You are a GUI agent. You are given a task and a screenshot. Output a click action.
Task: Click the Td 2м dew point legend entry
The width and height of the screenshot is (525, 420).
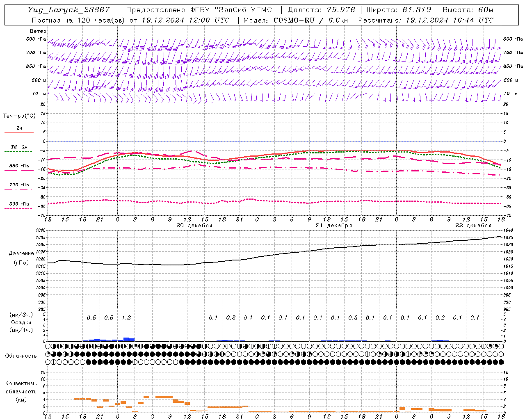coord(19,147)
